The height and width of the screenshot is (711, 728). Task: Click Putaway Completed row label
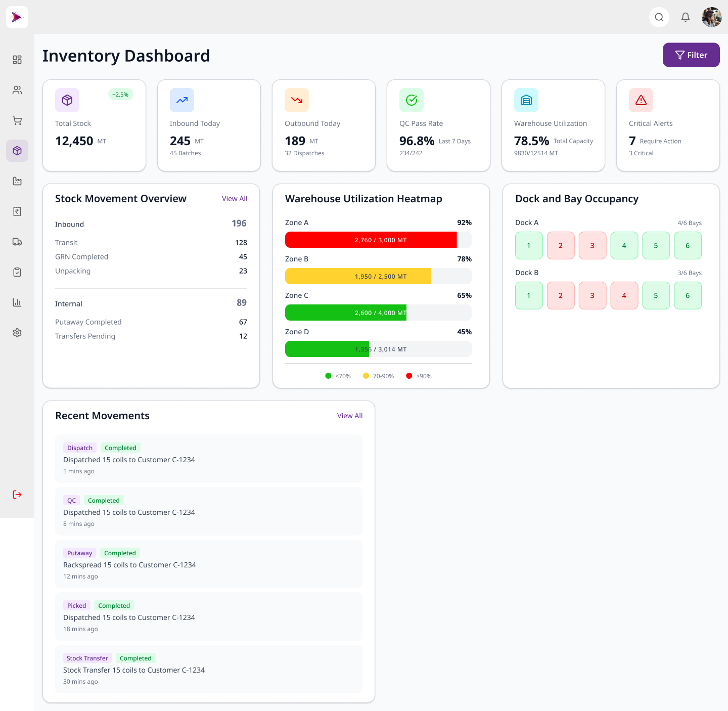coord(88,322)
